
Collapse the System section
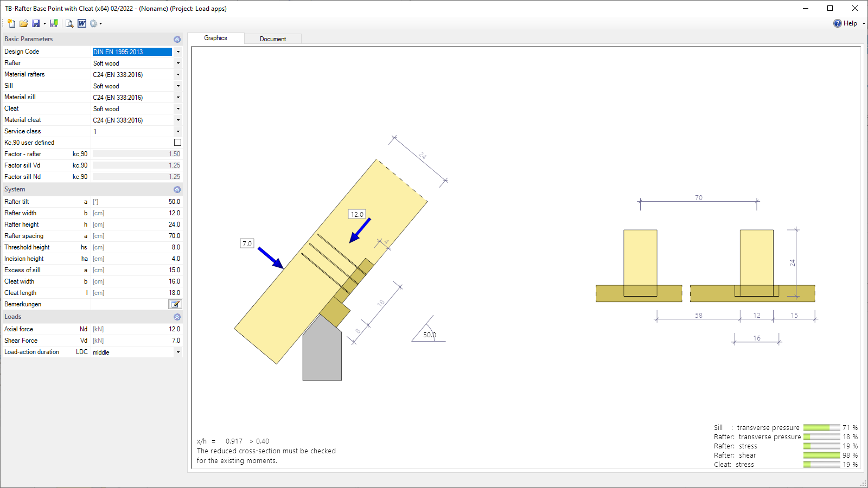pos(177,189)
